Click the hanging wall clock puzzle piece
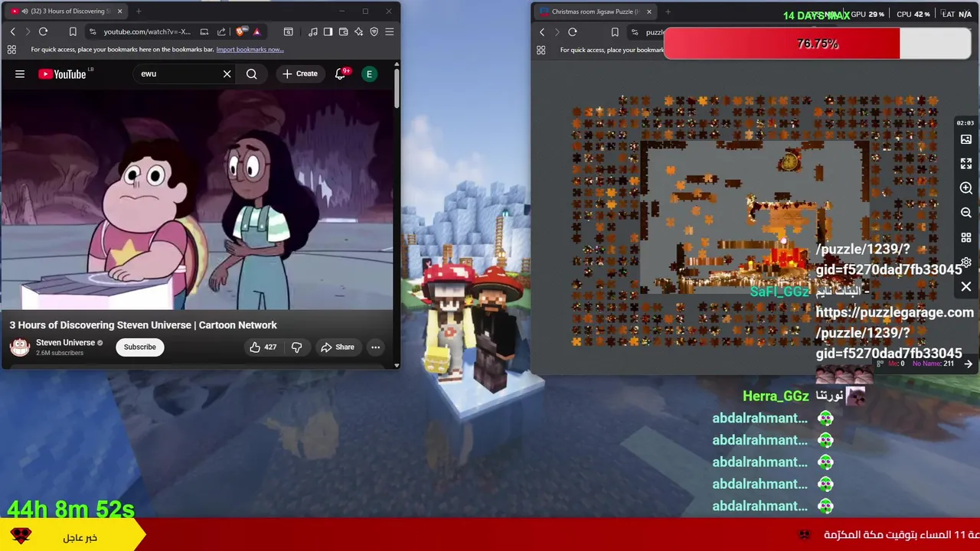 pos(789,161)
